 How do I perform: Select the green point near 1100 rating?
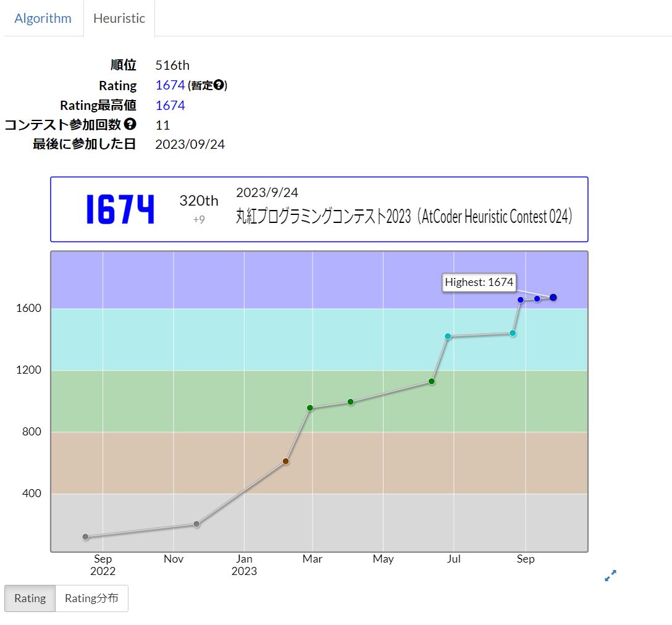click(432, 381)
